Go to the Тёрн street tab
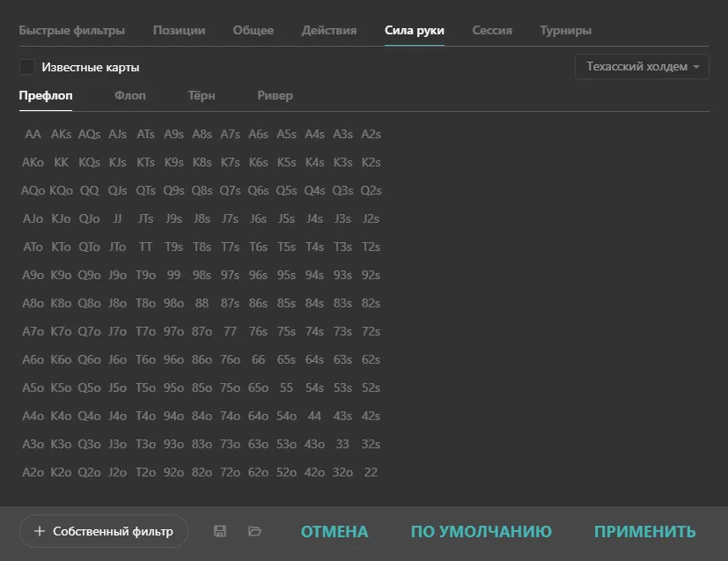The height and width of the screenshot is (561, 728). coord(201,95)
